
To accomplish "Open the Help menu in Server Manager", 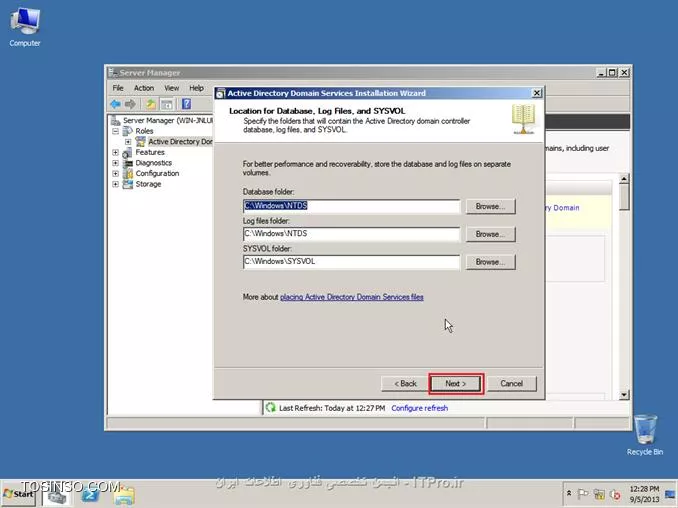I will pos(196,88).
